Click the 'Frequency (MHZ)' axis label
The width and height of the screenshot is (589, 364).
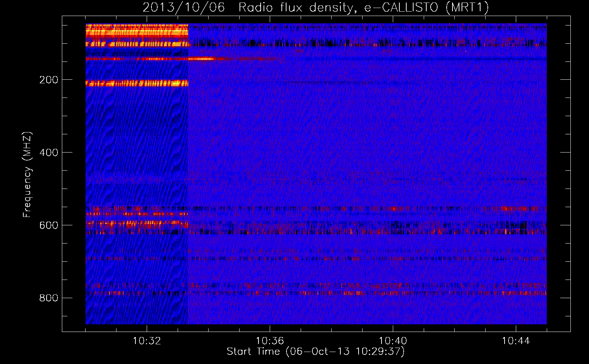click(x=27, y=174)
